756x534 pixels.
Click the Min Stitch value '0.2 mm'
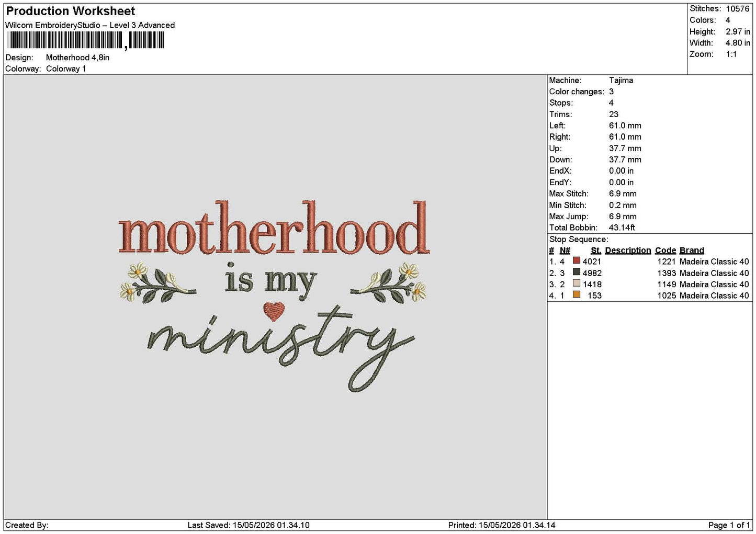click(x=623, y=205)
